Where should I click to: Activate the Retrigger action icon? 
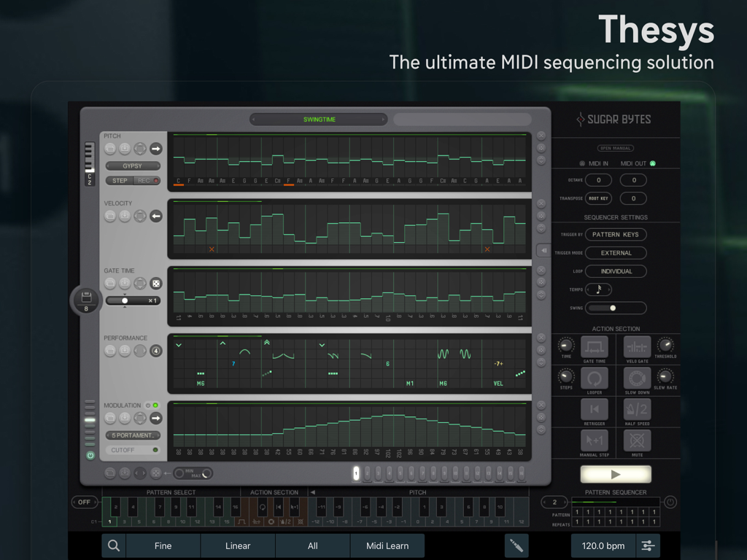(594, 409)
